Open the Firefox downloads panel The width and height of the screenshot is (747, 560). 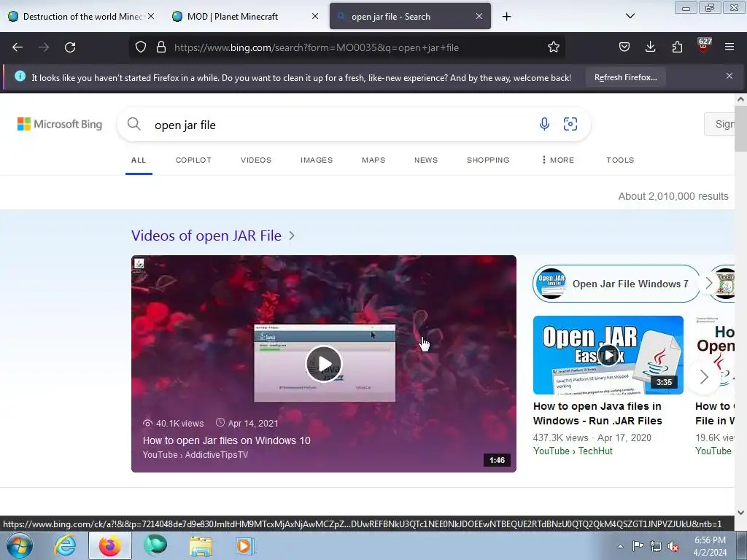tap(650, 47)
